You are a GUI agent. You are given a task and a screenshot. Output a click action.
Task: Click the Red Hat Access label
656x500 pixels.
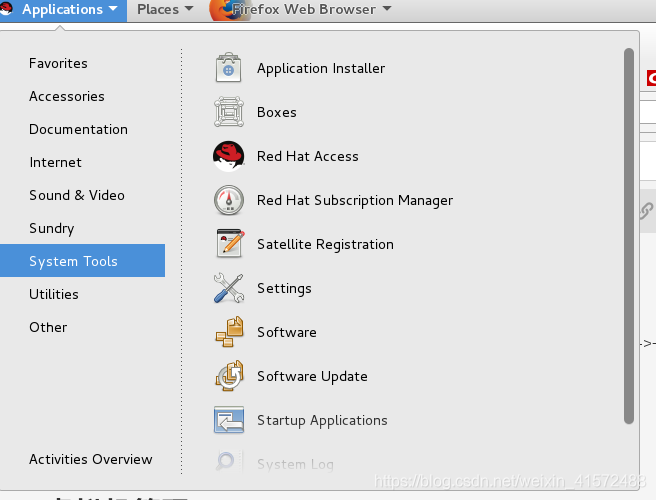pos(308,156)
